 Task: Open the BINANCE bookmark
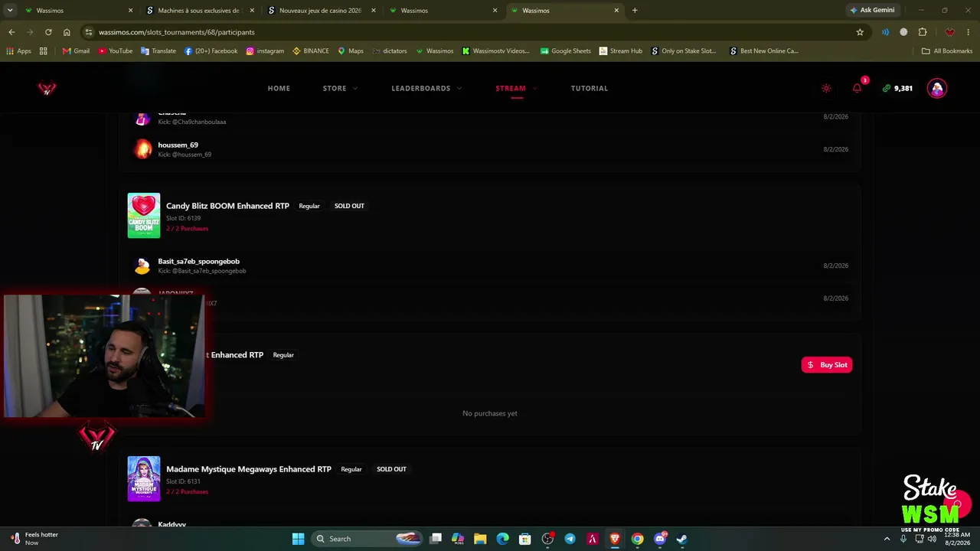(311, 51)
